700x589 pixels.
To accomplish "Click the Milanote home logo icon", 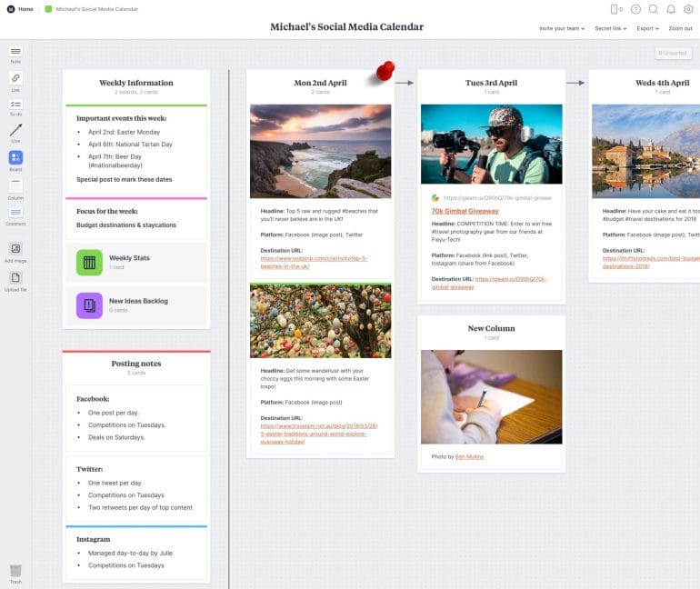I will 11,9.
